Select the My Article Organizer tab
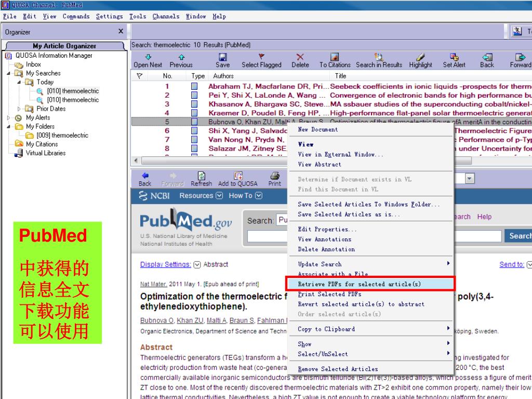The width and height of the screenshot is (532, 399). 64,46
